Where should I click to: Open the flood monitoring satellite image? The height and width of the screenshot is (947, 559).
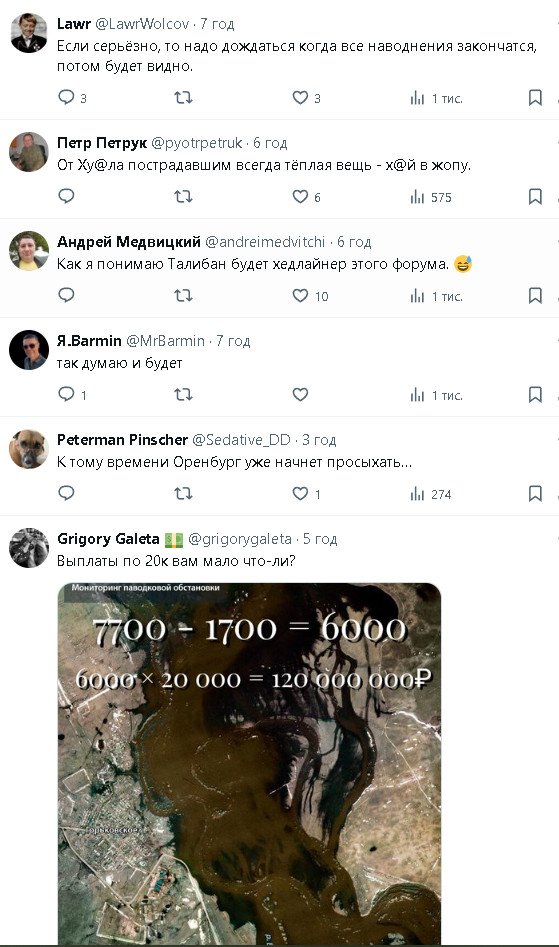click(x=249, y=763)
